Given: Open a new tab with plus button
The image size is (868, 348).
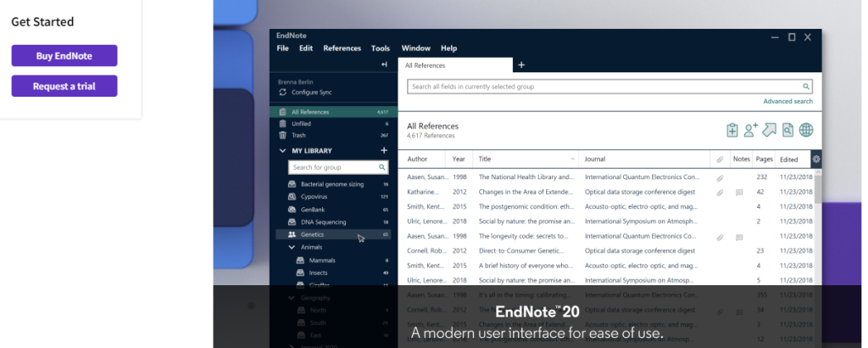Looking at the screenshot, I should 521,65.
